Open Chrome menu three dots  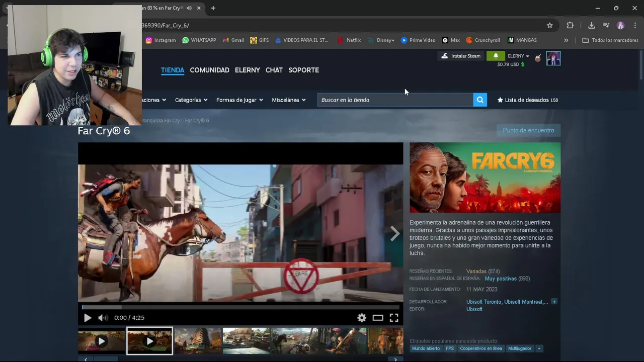pyautogui.click(x=636, y=25)
